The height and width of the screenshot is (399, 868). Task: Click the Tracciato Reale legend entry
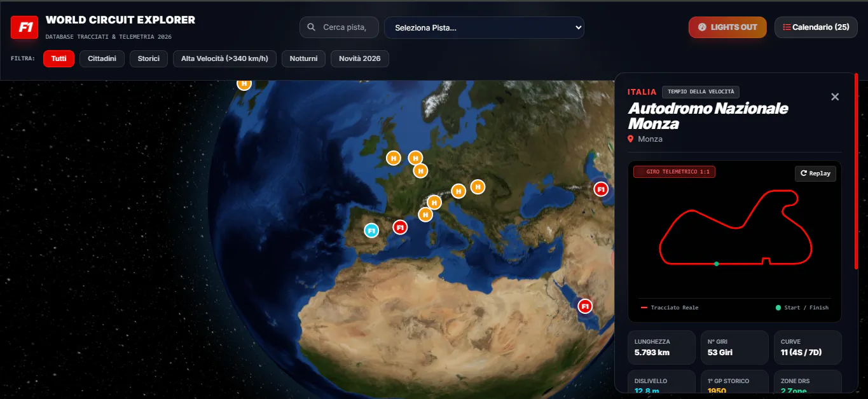click(x=670, y=308)
